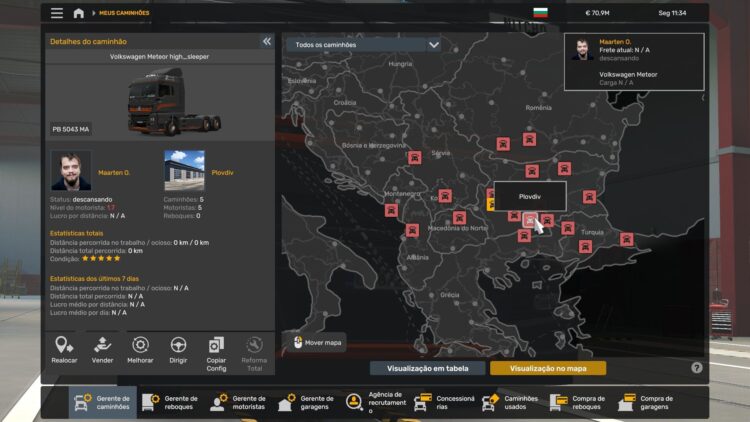This screenshot has height=422, width=750.
Task: Select truck marker left of Sérvia label
Action: coord(415,157)
